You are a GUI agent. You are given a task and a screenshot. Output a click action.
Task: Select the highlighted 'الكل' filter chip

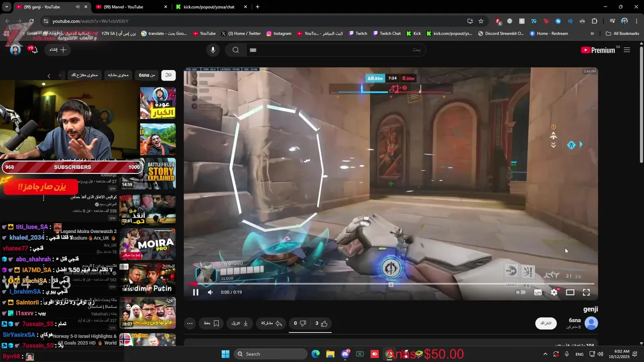(169, 75)
